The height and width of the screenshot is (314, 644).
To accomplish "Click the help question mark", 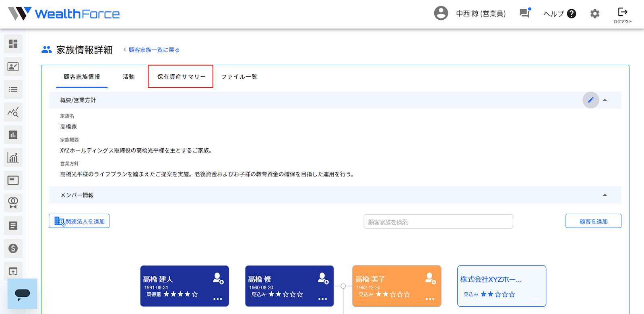I will pyautogui.click(x=572, y=14).
